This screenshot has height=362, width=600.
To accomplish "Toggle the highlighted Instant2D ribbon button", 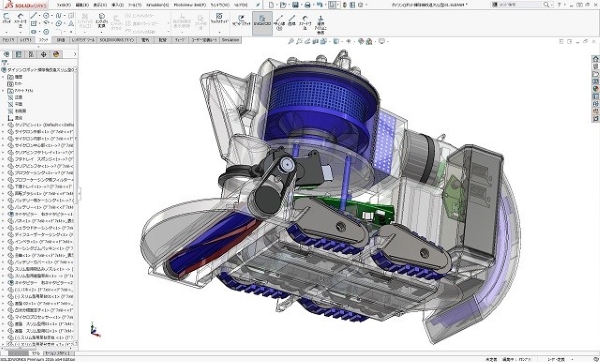I will (x=262, y=23).
